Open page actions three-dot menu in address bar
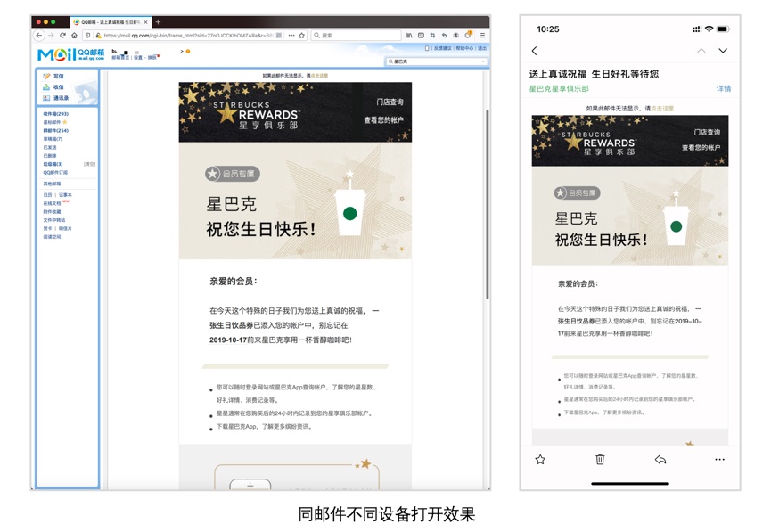 click(x=291, y=36)
